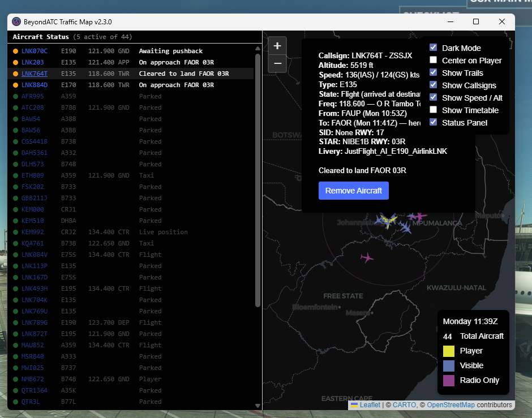
Task: Select aircraft LNK789G in status list
Action: [35, 322]
